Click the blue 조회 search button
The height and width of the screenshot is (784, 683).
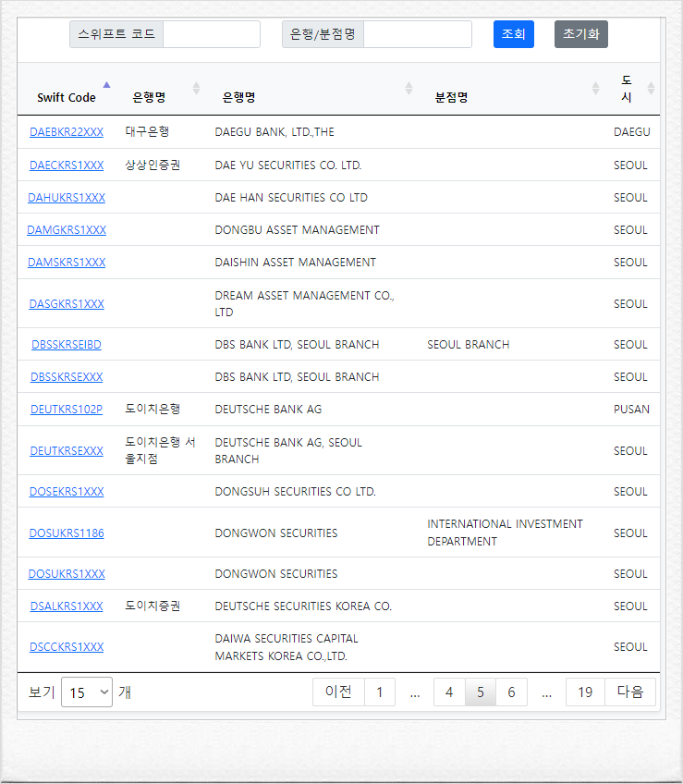pos(514,34)
